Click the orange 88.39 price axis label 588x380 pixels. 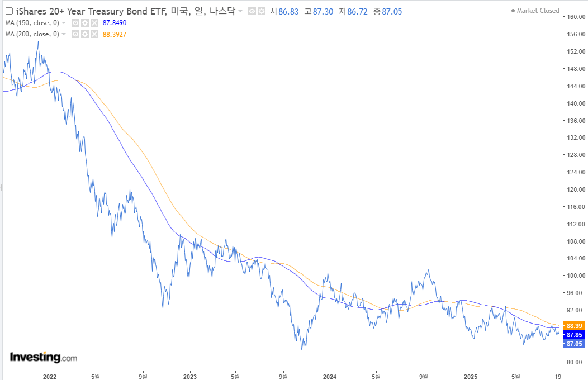[x=574, y=326]
